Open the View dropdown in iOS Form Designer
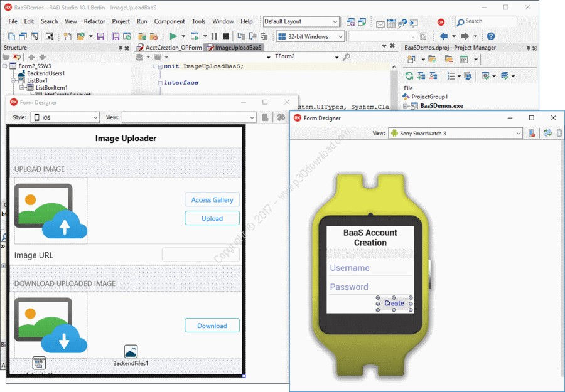This screenshot has width=565, height=392. point(252,118)
